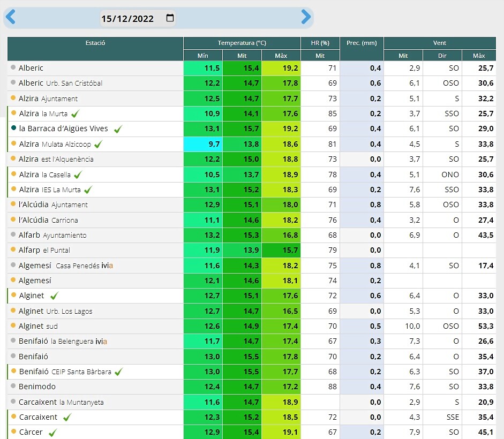Click the green checkmark beside Alzira IES La Murta
Image resolution: width=504 pixels, height=439 pixels.
click(x=88, y=190)
